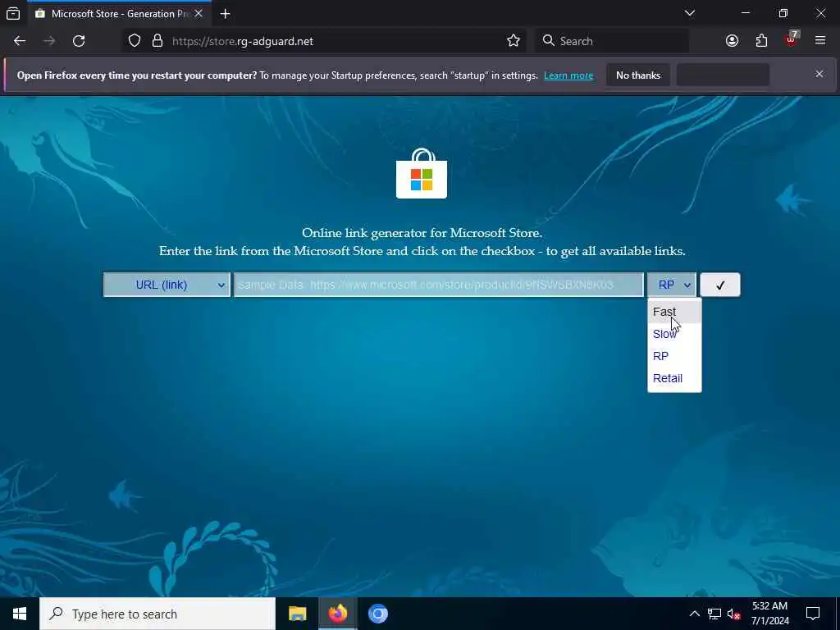Switch to the Microsoft Store browser tab

coord(119,14)
